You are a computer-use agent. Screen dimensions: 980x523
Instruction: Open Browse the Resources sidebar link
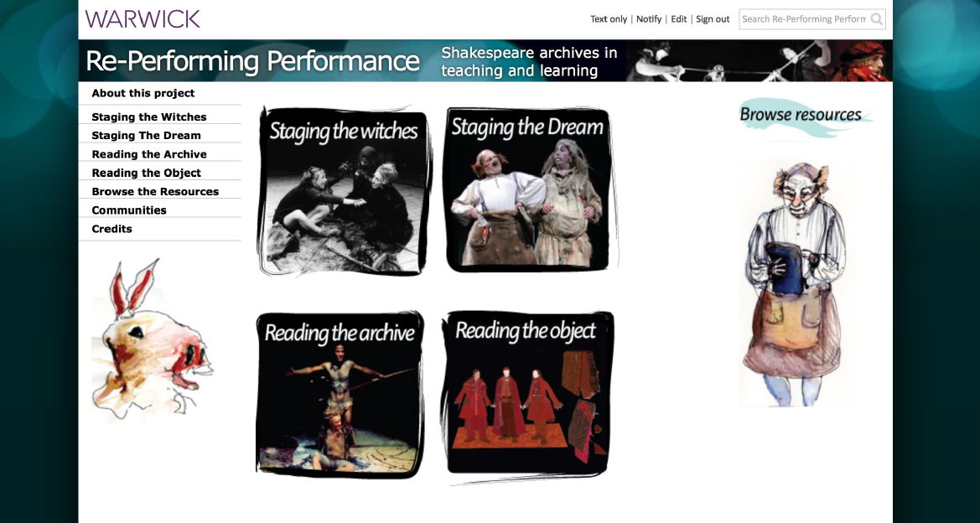(x=155, y=192)
